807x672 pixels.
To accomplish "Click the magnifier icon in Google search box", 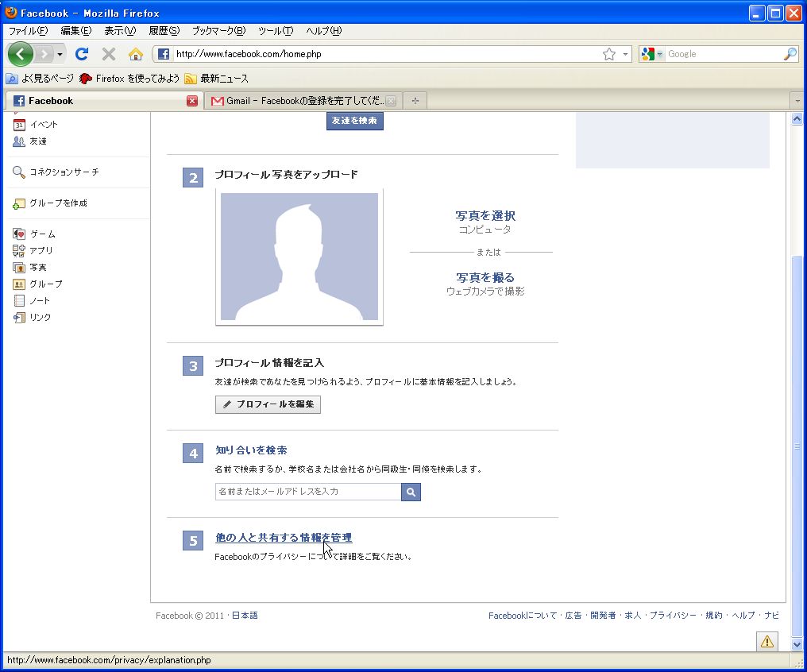I will (790, 54).
